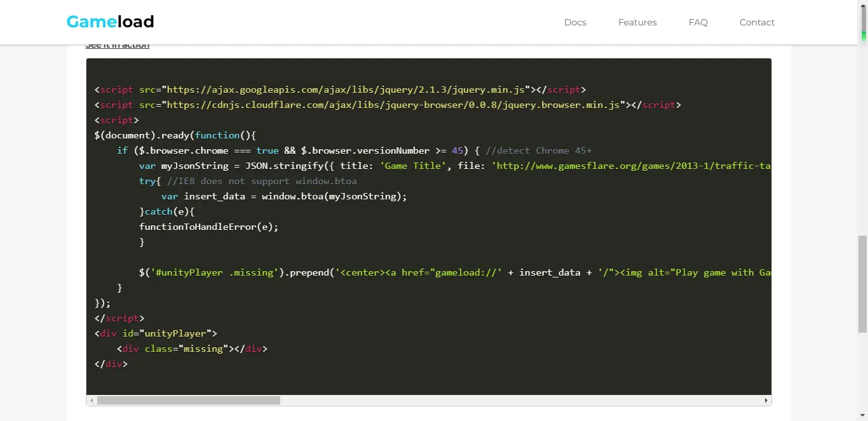Viewport: 868px width, 421px height.
Task: Click the 'functionToHandleError(e);' line
Action: pos(209,227)
